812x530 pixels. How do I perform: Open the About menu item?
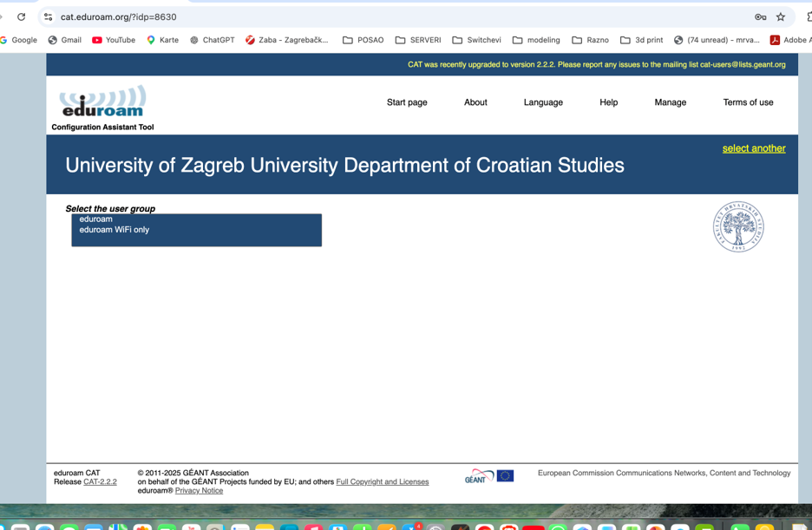click(475, 102)
